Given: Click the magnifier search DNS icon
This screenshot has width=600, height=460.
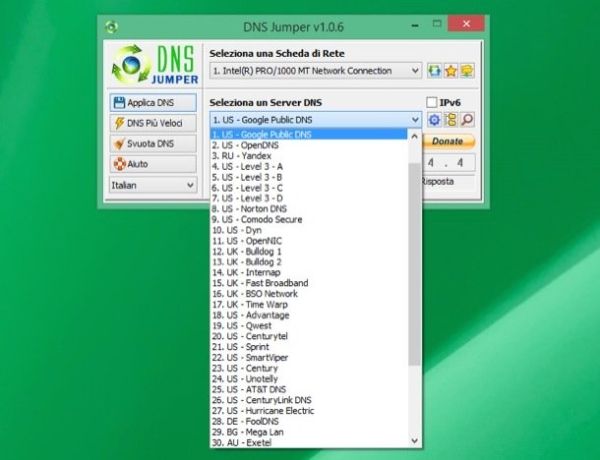Looking at the screenshot, I should pyautogui.click(x=467, y=120).
